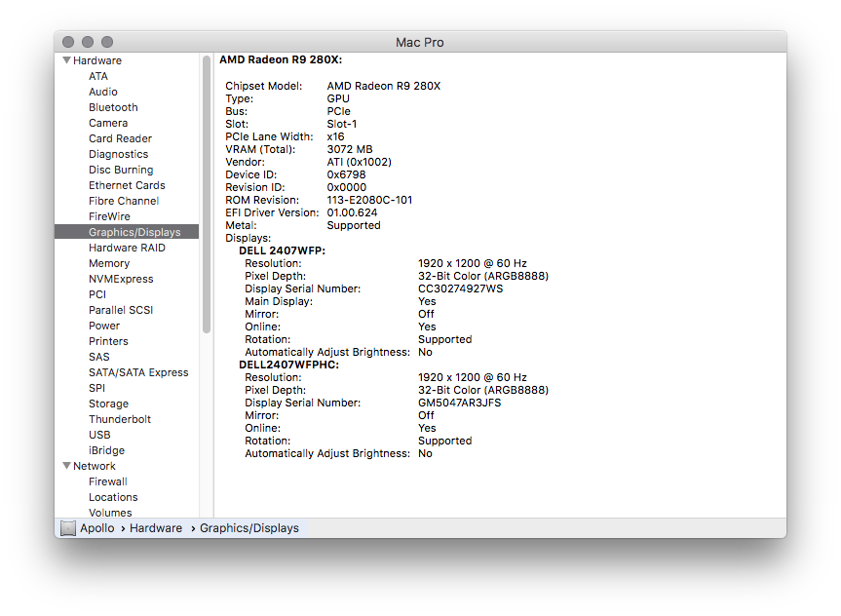The width and height of the screenshot is (841, 616).
Task: Click the Network category label
Action: (x=94, y=466)
